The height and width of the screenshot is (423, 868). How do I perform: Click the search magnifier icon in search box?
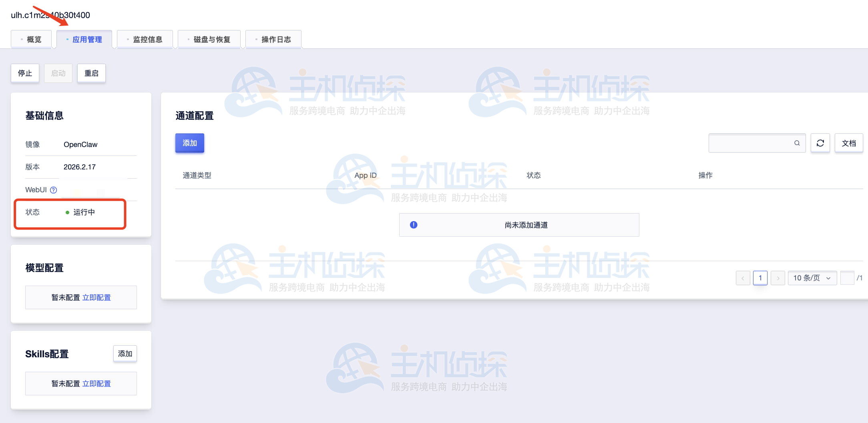[x=797, y=143]
